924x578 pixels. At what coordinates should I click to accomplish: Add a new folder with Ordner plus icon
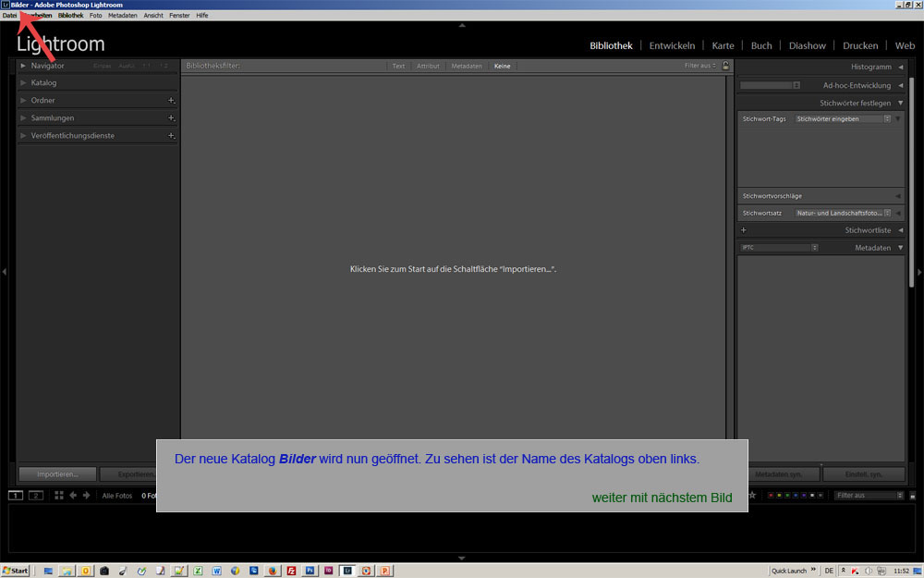[171, 100]
